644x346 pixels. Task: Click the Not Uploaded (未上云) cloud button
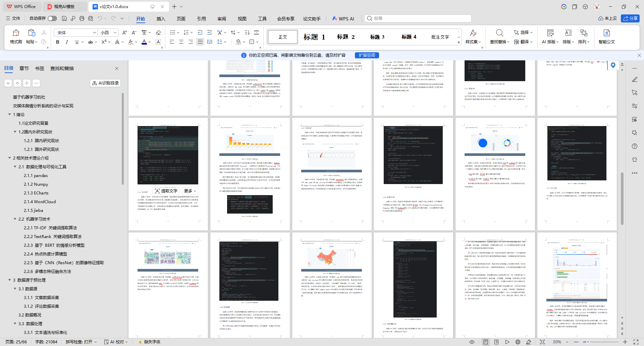click(x=607, y=18)
